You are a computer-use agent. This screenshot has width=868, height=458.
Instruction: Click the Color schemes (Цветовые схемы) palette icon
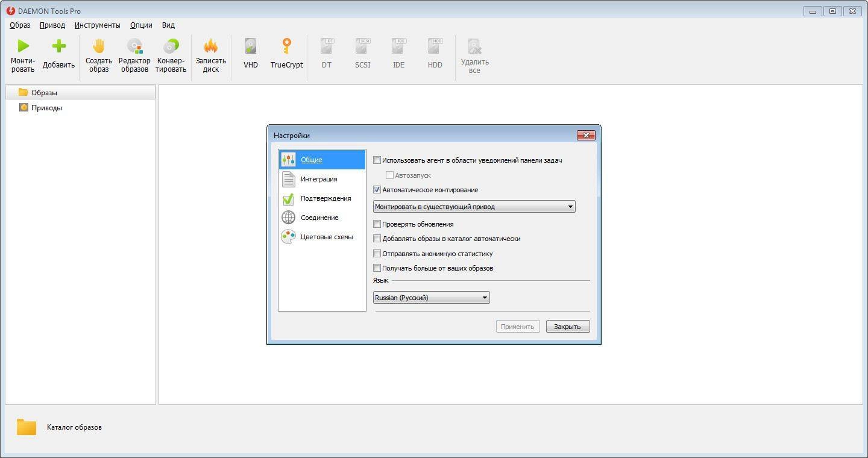coord(289,237)
